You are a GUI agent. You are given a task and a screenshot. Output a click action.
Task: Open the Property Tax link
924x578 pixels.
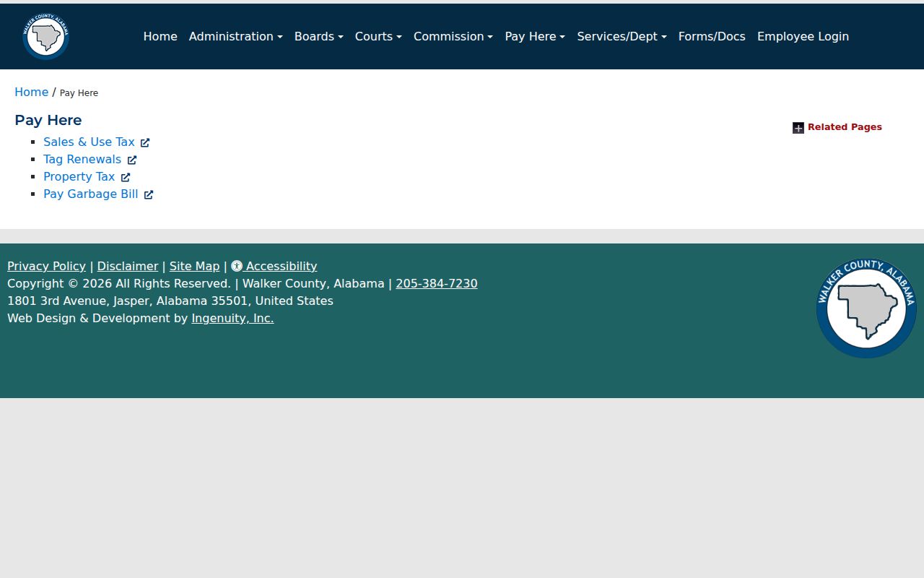click(79, 176)
